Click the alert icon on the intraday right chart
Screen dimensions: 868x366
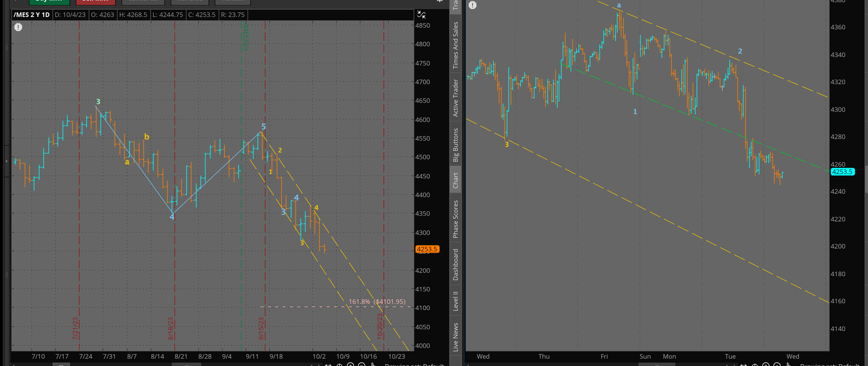[x=472, y=5]
